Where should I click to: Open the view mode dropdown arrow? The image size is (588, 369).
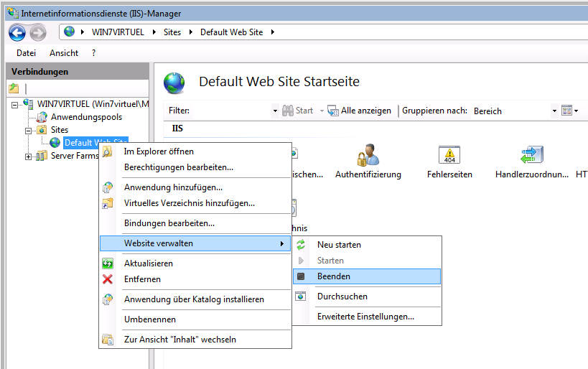577,111
